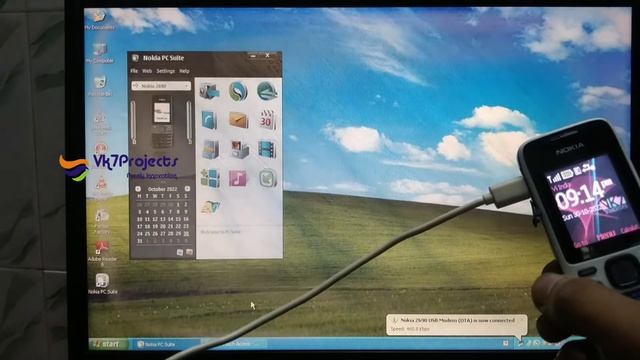Screen dimensions: 640x360
Task: Select October 17 in the calendar
Action: 140,227
